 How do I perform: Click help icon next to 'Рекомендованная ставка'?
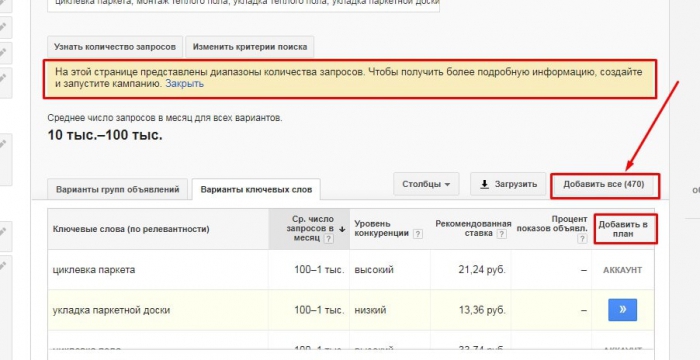coord(502,234)
